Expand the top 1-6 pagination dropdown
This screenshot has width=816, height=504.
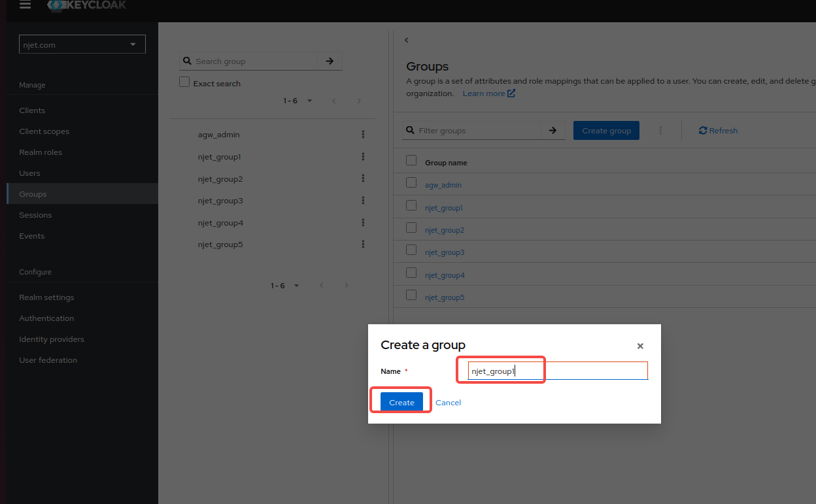(x=298, y=101)
